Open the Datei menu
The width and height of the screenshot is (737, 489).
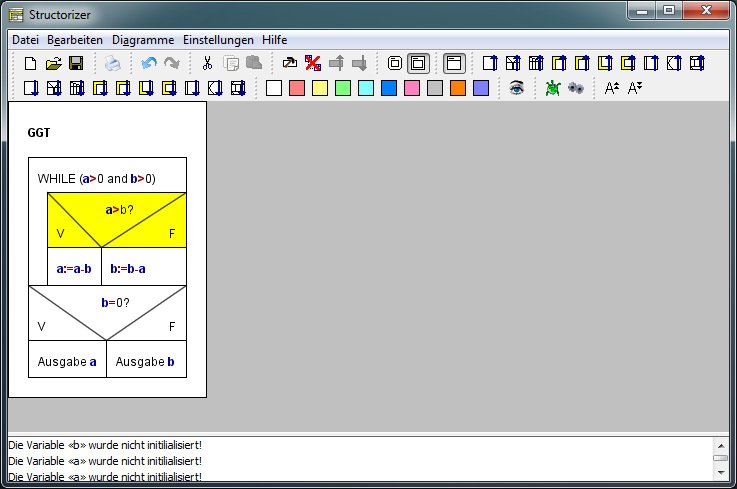click(25, 40)
